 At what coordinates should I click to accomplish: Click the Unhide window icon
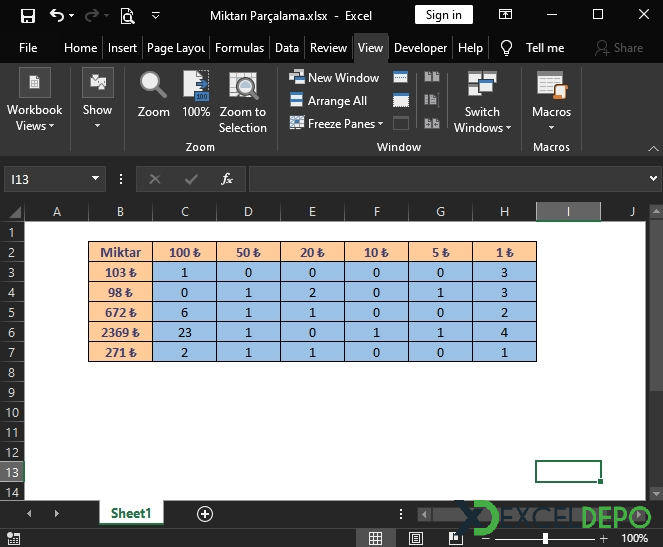400,123
